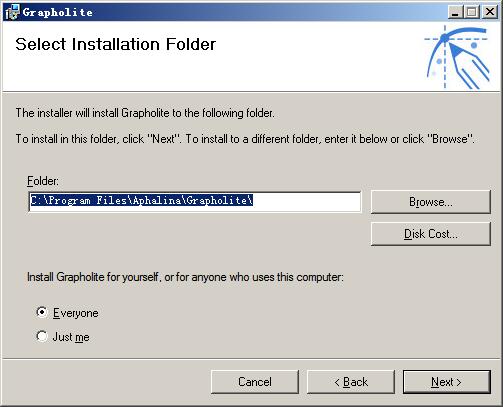
Task: Focus the installation Folder path field
Action: [x=195, y=201]
